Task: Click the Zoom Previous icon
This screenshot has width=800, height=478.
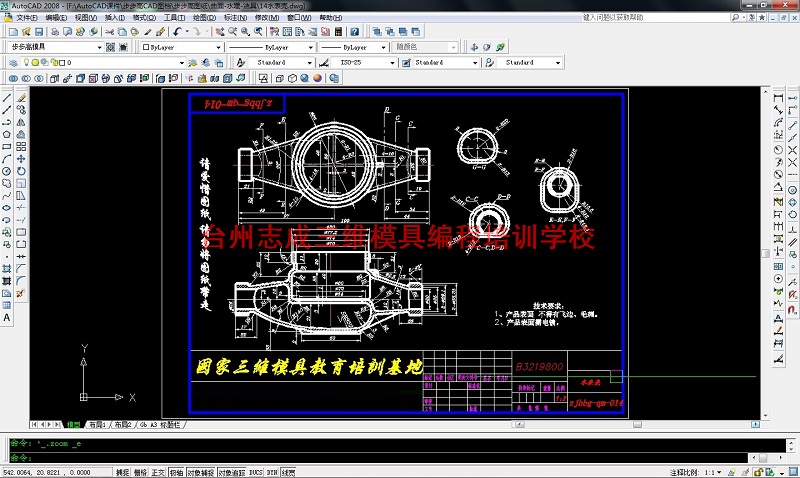Action: pos(258,32)
